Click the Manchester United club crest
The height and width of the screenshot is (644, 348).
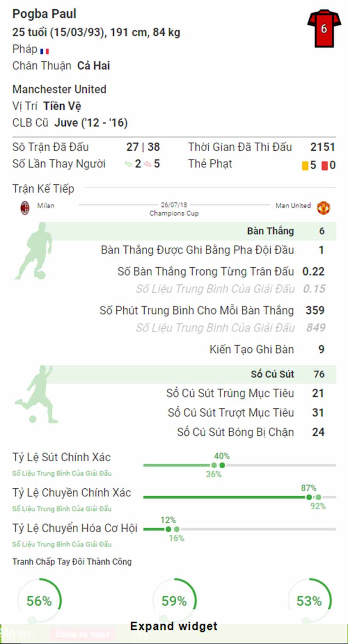(323, 208)
